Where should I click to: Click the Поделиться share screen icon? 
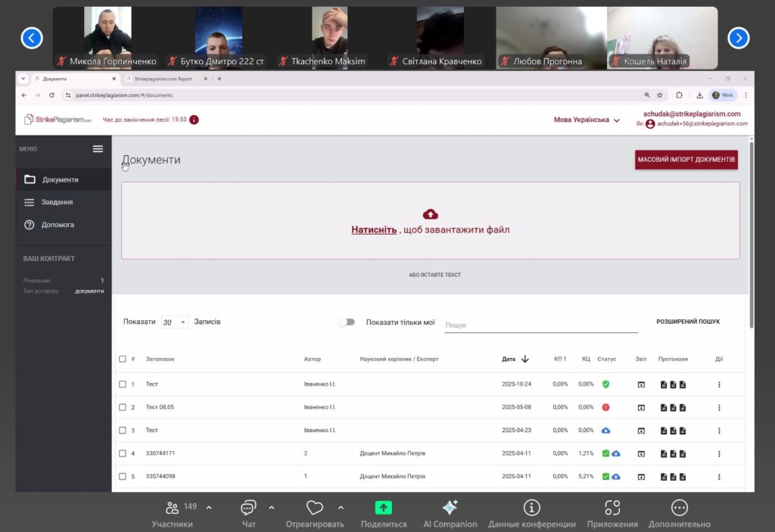pos(384,508)
